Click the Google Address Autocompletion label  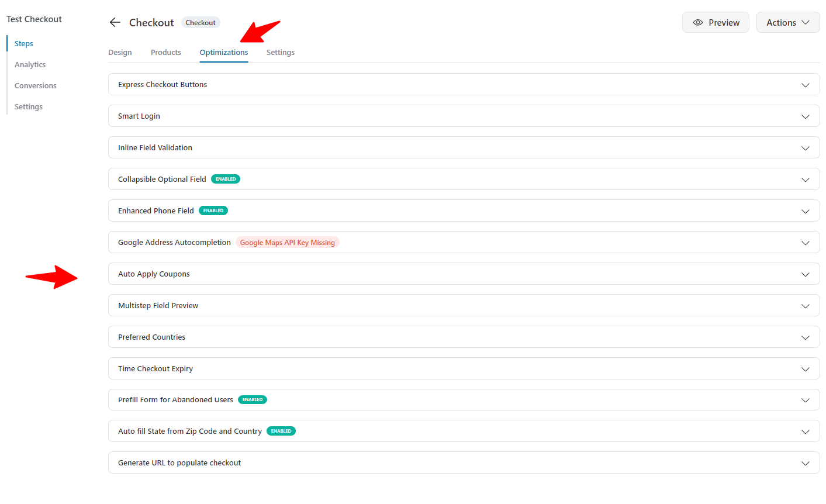(174, 242)
